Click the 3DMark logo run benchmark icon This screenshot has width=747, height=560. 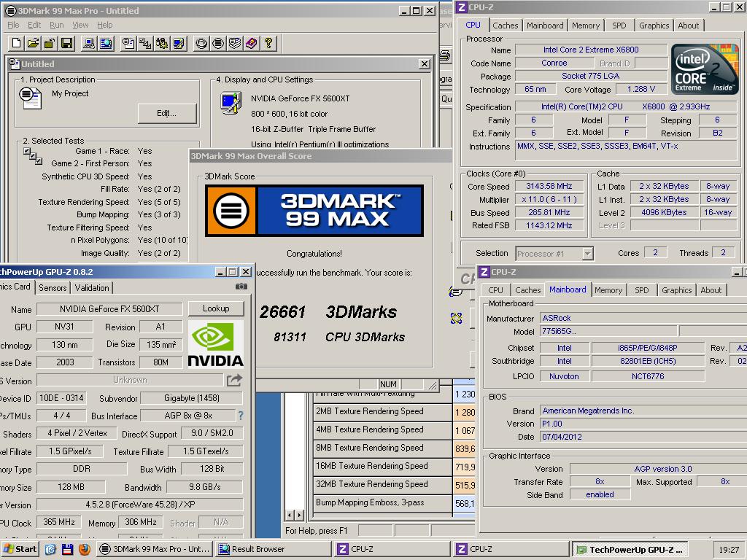(217, 43)
